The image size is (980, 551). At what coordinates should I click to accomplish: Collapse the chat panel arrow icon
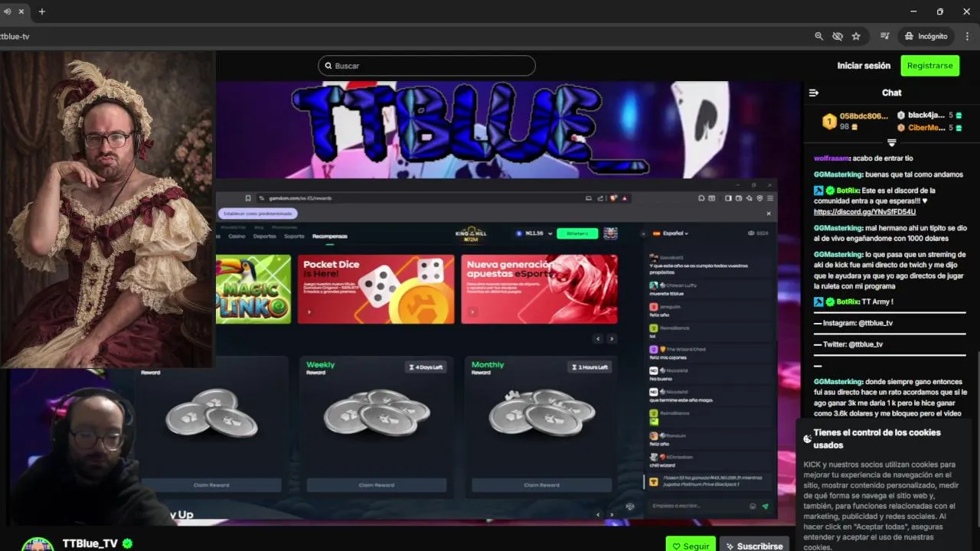tap(814, 93)
